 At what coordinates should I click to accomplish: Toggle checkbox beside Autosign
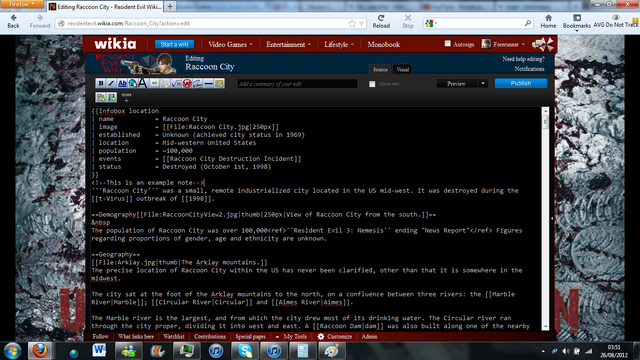(x=447, y=44)
